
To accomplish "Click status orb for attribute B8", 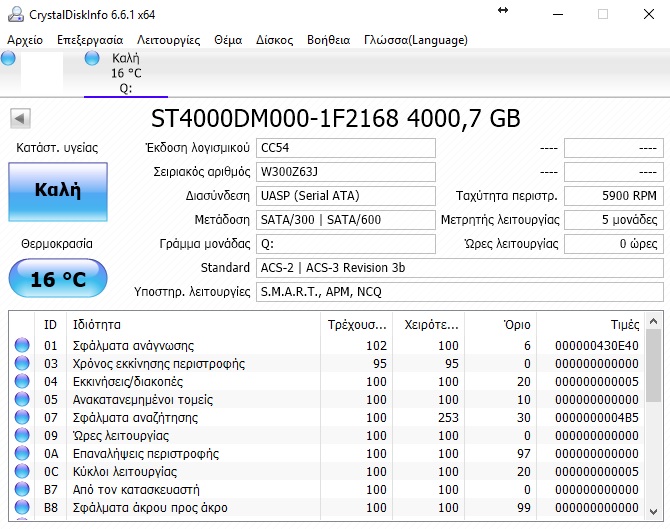I will click(22, 507).
